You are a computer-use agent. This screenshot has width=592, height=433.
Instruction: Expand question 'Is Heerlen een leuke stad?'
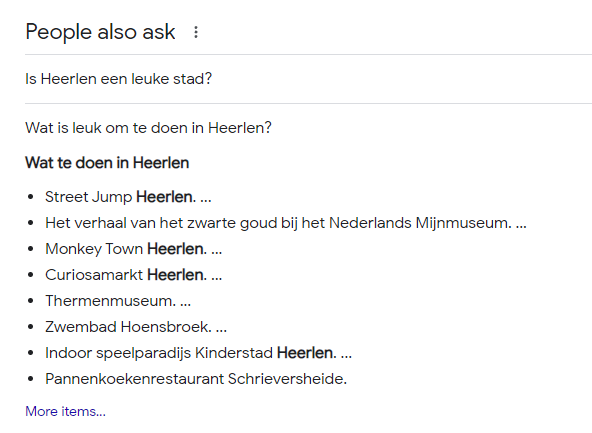(x=308, y=79)
